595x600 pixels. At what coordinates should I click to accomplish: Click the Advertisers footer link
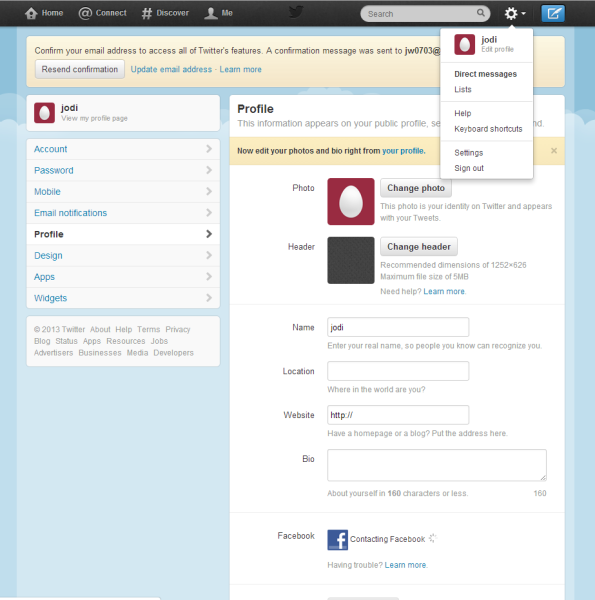coord(54,353)
